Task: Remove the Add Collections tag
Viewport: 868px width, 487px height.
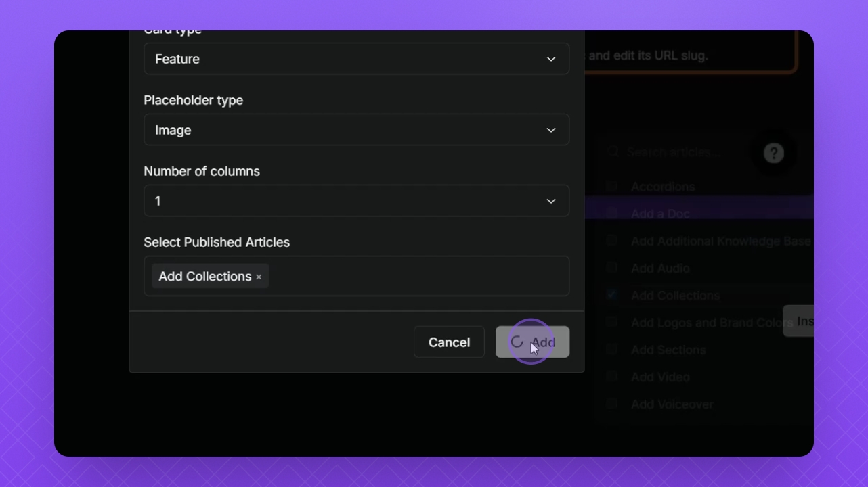Action: tap(259, 277)
